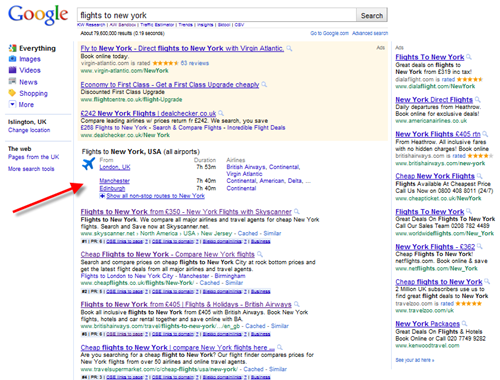This screenshot has height=380, width=500.
Task: Click See your ad here link
Action: (x=415, y=360)
